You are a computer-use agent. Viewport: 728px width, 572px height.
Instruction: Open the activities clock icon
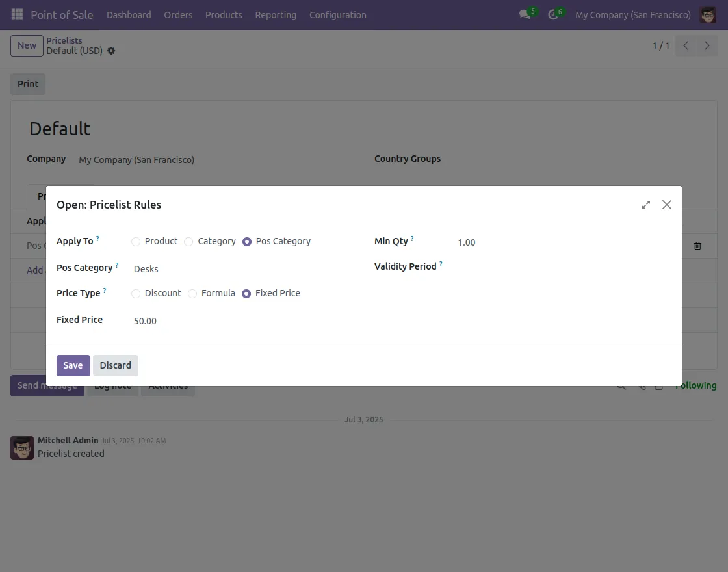(x=552, y=15)
